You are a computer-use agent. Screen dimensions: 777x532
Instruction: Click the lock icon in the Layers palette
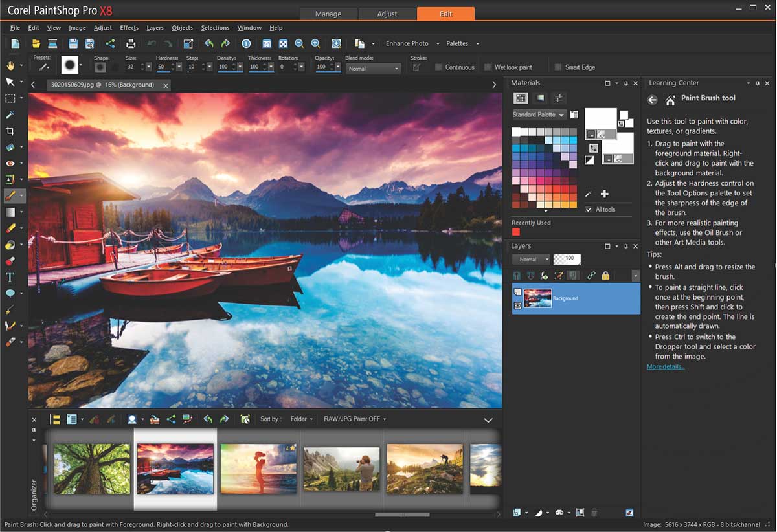tap(605, 276)
